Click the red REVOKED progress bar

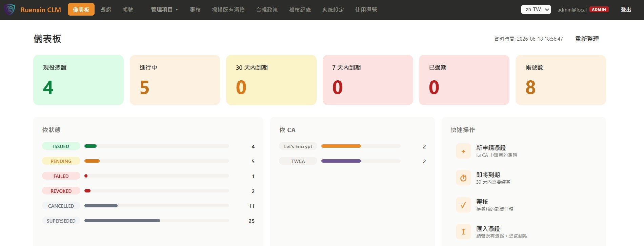click(87, 191)
